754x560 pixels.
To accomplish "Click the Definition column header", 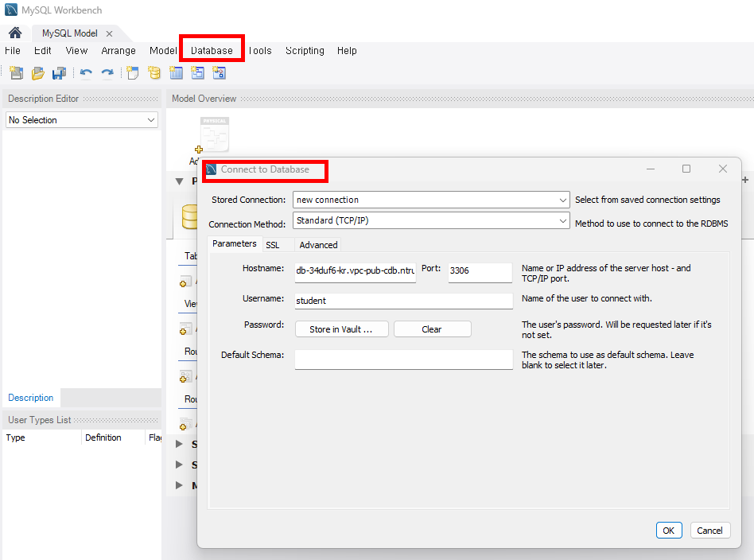I will click(x=112, y=437).
